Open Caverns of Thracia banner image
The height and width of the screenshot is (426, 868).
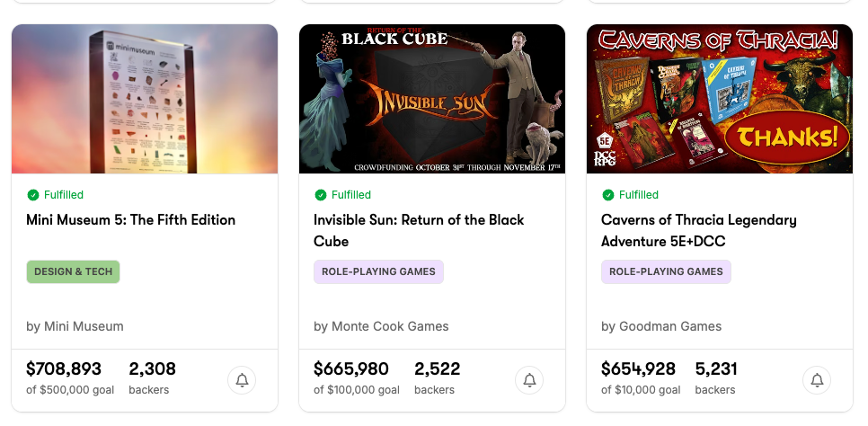pyautogui.click(x=720, y=99)
